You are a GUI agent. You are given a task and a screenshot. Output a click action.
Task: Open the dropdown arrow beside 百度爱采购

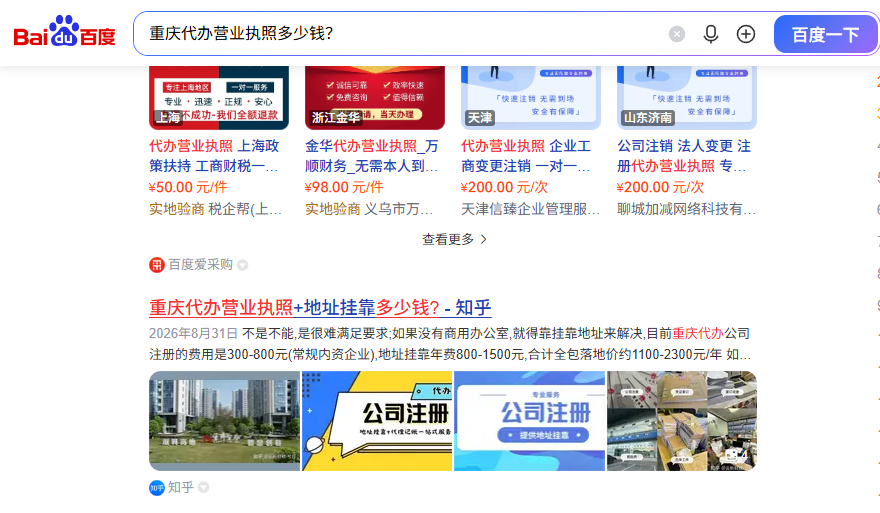(242, 265)
